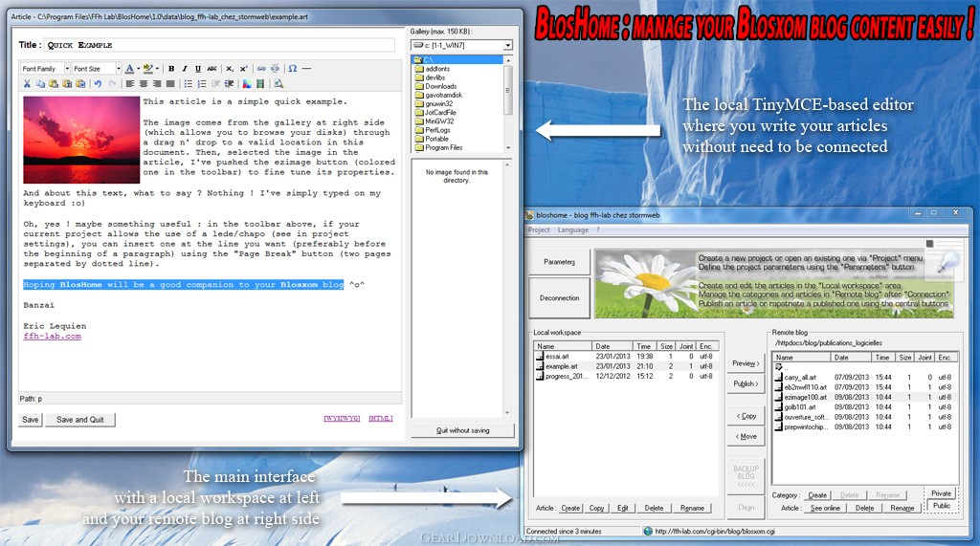Open the ffh-lab.com link in the article
This screenshot has height=546, width=980.
[x=53, y=336]
